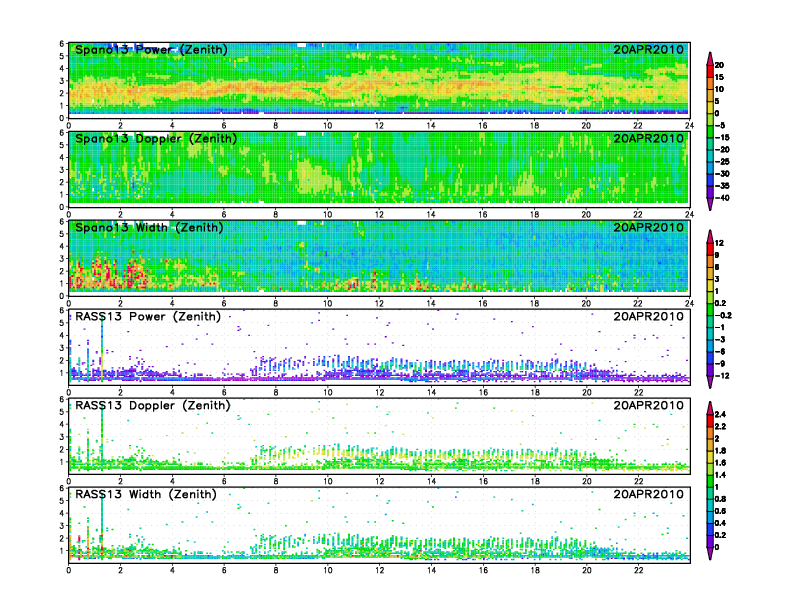Click the "-40" label on the top colorbar

click(x=721, y=198)
